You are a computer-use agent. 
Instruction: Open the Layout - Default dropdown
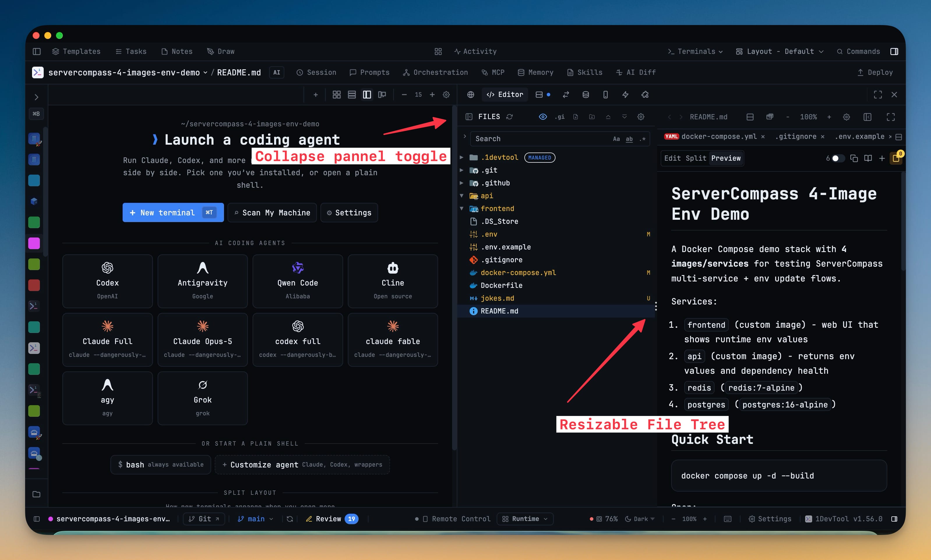[x=780, y=51]
